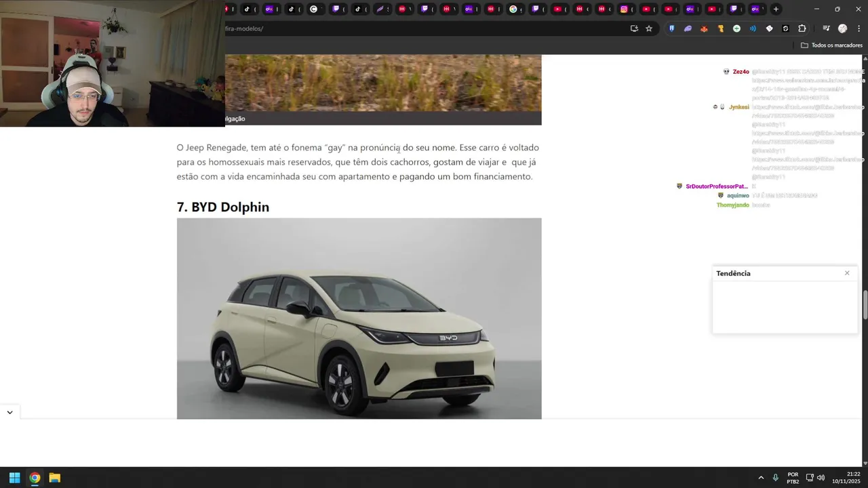Viewport: 868px width, 488px height.
Task: Click chat username aquinwo
Action: 738,195
